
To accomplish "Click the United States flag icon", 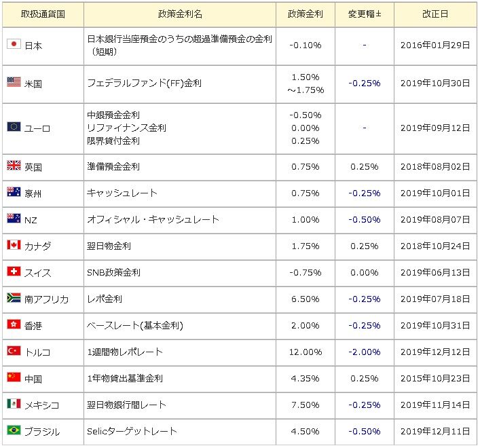I will point(14,81).
